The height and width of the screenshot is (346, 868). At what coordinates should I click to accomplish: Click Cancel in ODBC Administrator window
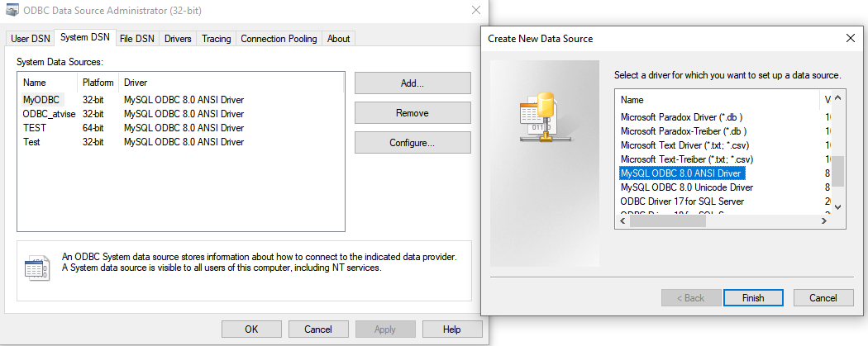(318, 329)
